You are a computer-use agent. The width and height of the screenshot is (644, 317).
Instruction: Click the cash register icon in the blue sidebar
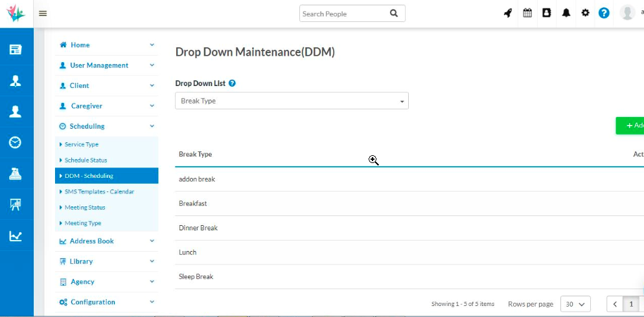tap(16, 174)
